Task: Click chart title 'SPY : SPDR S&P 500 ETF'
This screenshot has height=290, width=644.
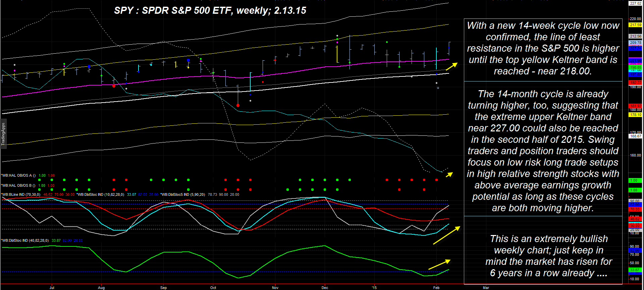Action: pyautogui.click(x=172, y=10)
